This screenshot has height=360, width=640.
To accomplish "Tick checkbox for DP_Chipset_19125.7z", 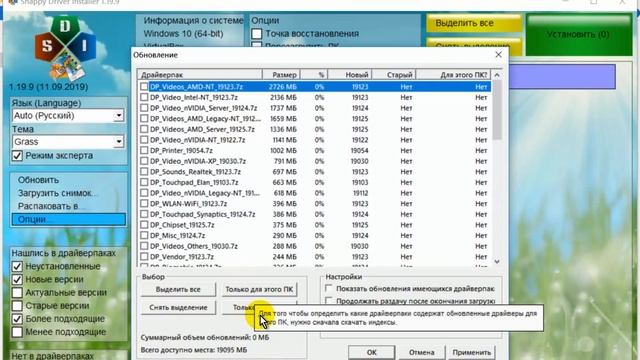I will pyautogui.click(x=144, y=224).
